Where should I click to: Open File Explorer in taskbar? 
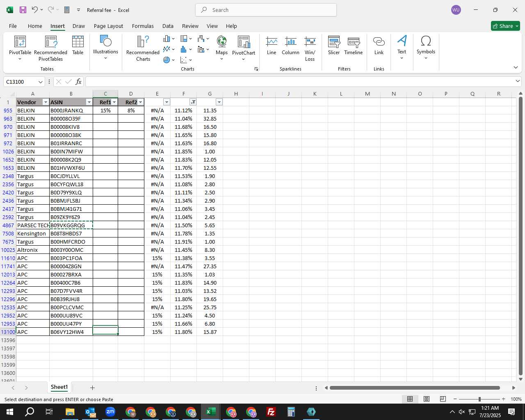point(70,412)
